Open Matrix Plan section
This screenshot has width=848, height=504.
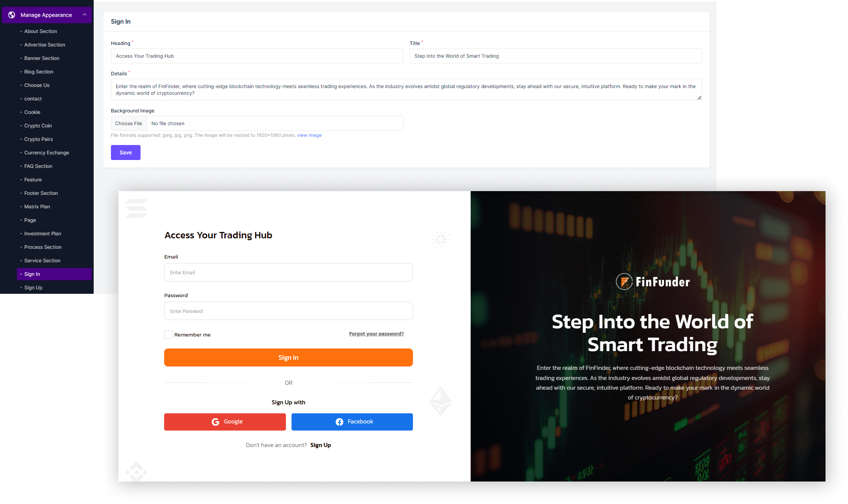tap(37, 206)
